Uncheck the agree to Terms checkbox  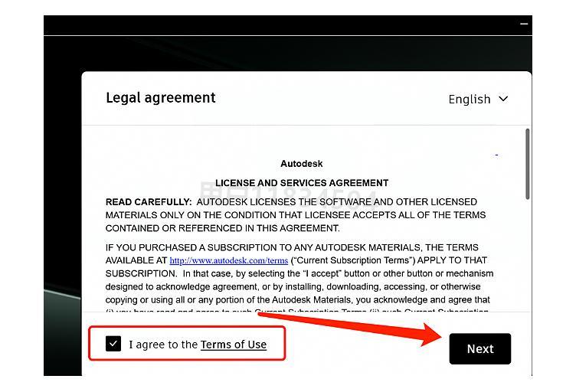click(x=113, y=344)
